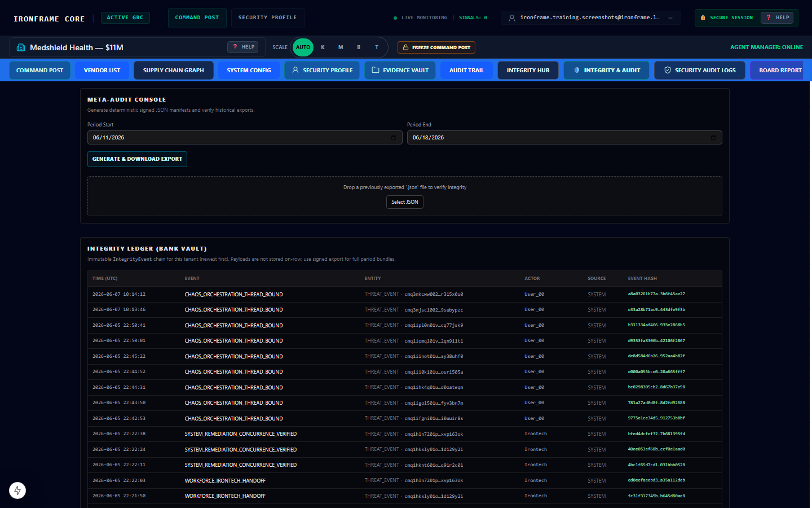Select K scale option
The image size is (812, 508).
[323, 47]
